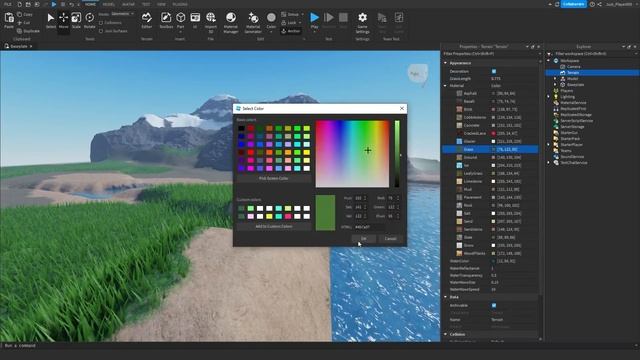Open the UI ribbon tool
This screenshot has width=640, height=360.
click(195, 20)
